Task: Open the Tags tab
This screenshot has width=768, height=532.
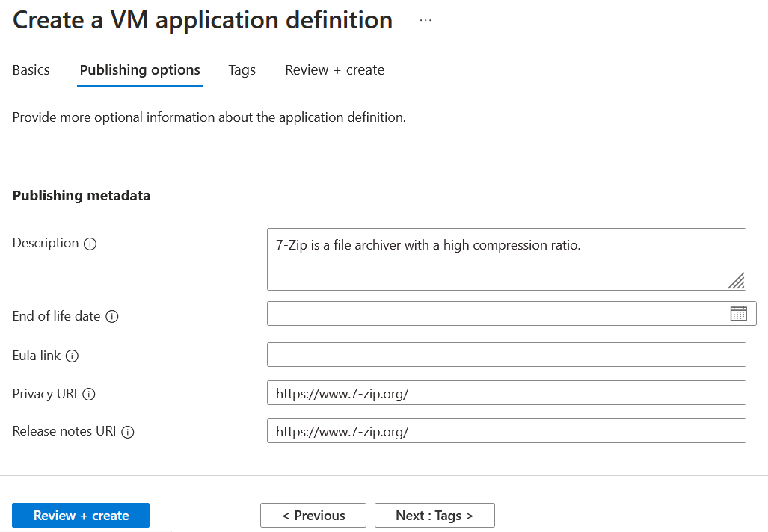Action: coord(242,69)
